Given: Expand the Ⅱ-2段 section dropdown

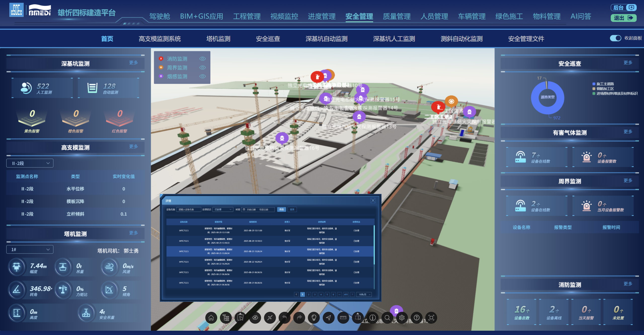Looking at the screenshot, I should (x=30, y=163).
